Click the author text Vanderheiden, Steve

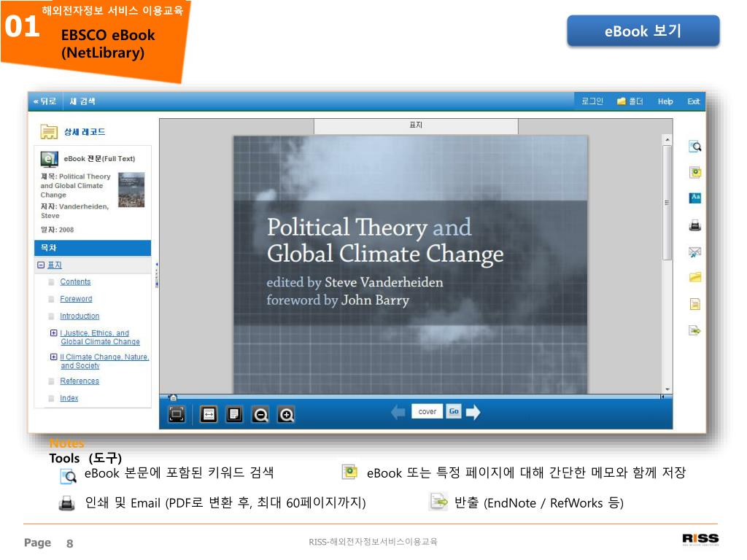click(75, 211)
